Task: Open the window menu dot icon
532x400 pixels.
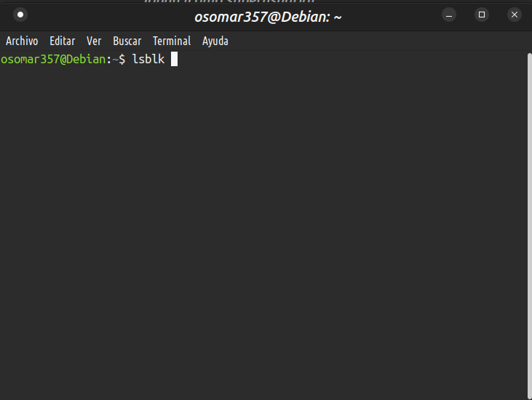Action: (x=20, y=15)
